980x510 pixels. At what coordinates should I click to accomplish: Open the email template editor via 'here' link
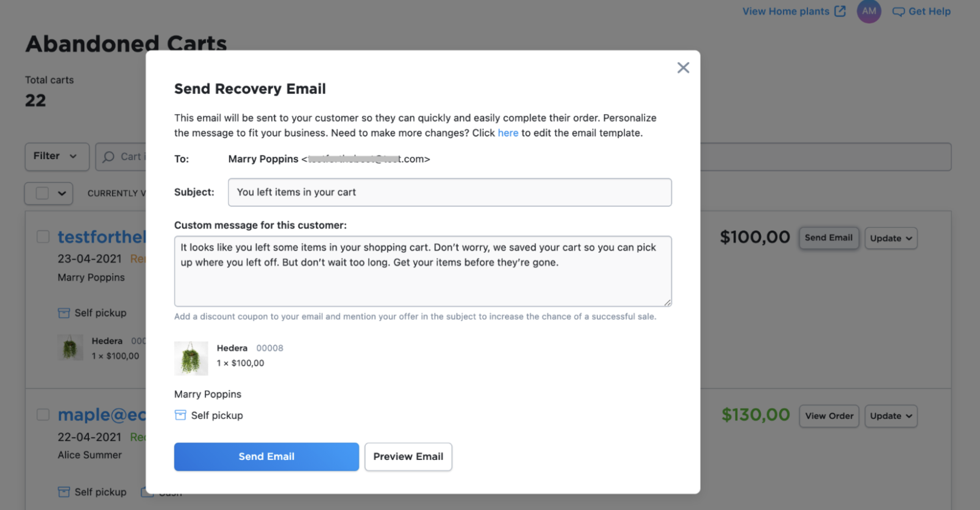click(508, 133)
